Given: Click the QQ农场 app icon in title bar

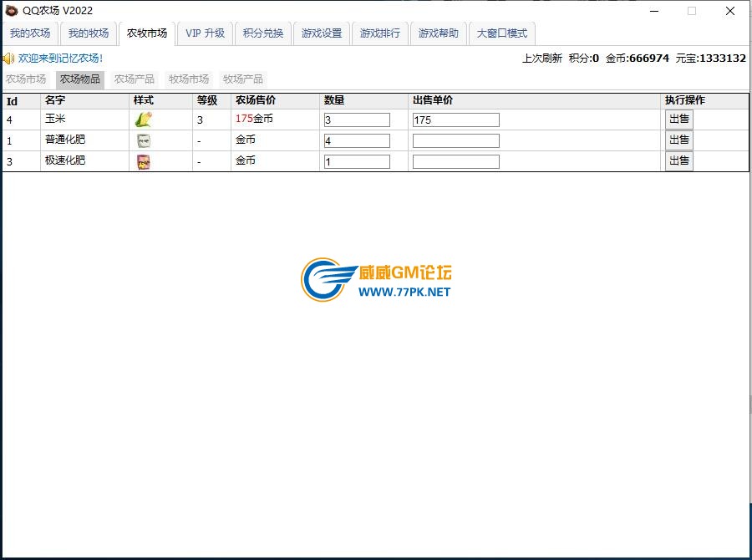Looking at the screenshot, I should (x=12, y=11).
